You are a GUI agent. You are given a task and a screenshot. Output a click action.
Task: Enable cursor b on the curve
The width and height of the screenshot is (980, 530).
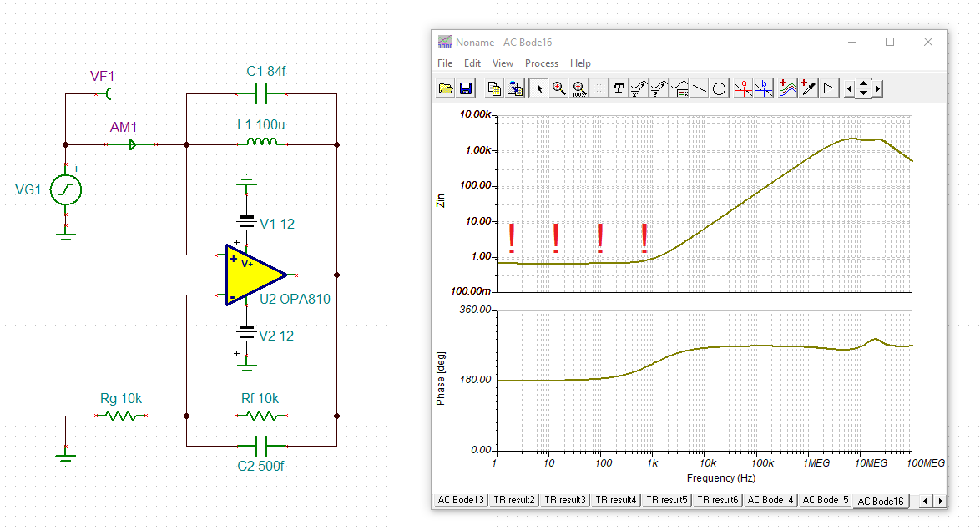pyautogui.click(x=764, y=88)
